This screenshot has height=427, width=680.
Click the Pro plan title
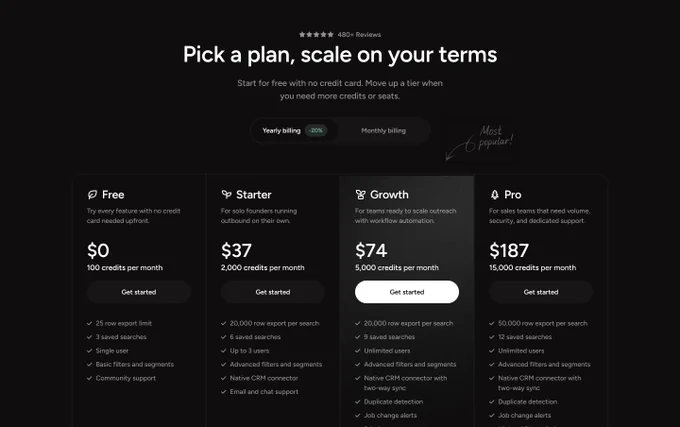click(513, 195)
